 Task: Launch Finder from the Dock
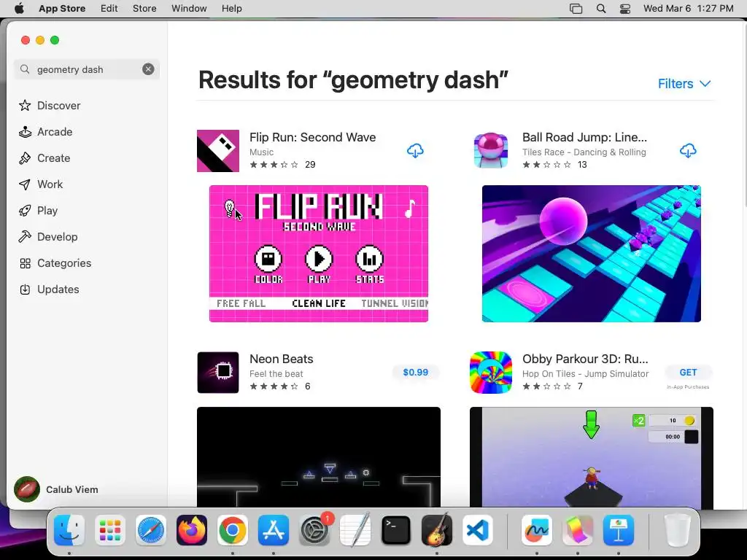point(69,529)
